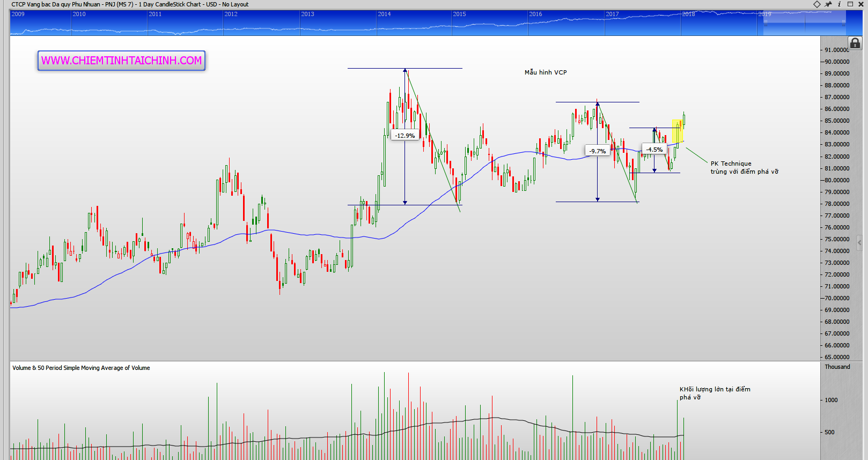Click the -9.7% measurement label
The height and width of the screenshot is (460, 868).
coord(597,151)
